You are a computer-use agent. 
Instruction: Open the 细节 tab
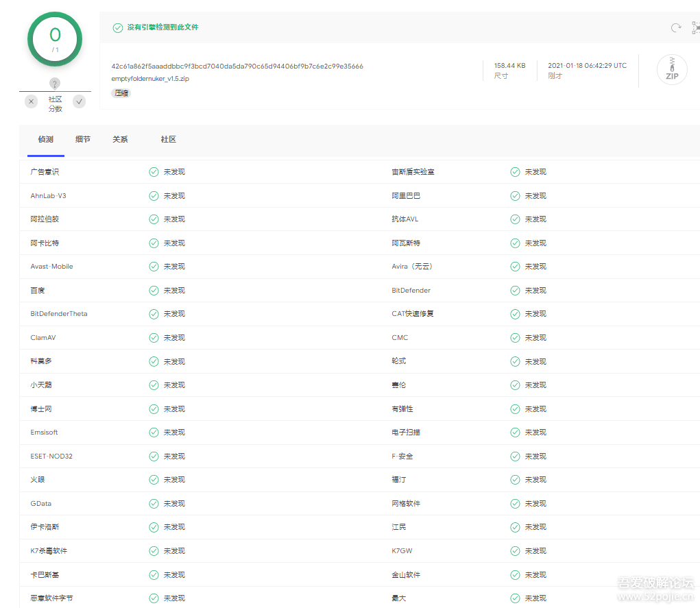point(83,139)
